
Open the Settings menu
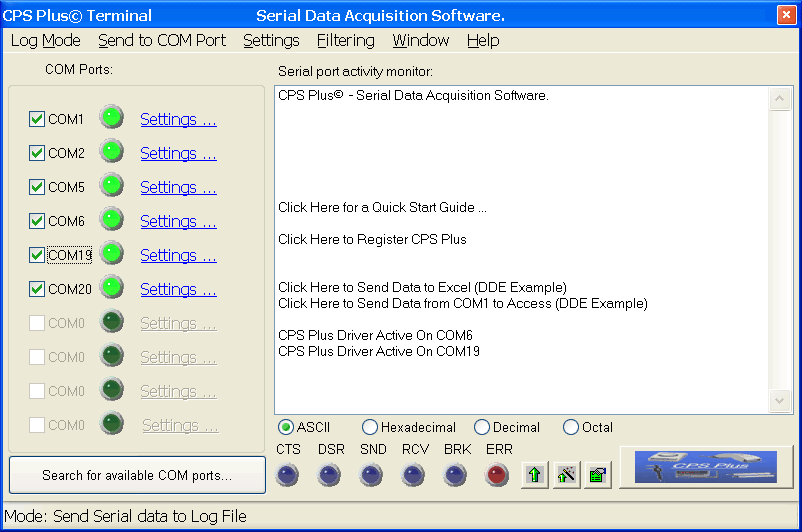click(271, 40)
